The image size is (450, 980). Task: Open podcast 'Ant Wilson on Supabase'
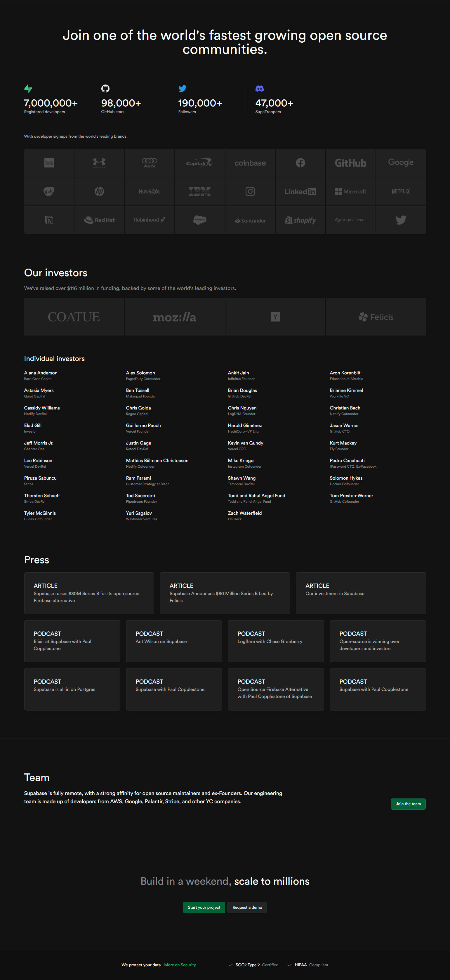coord(174,641)
